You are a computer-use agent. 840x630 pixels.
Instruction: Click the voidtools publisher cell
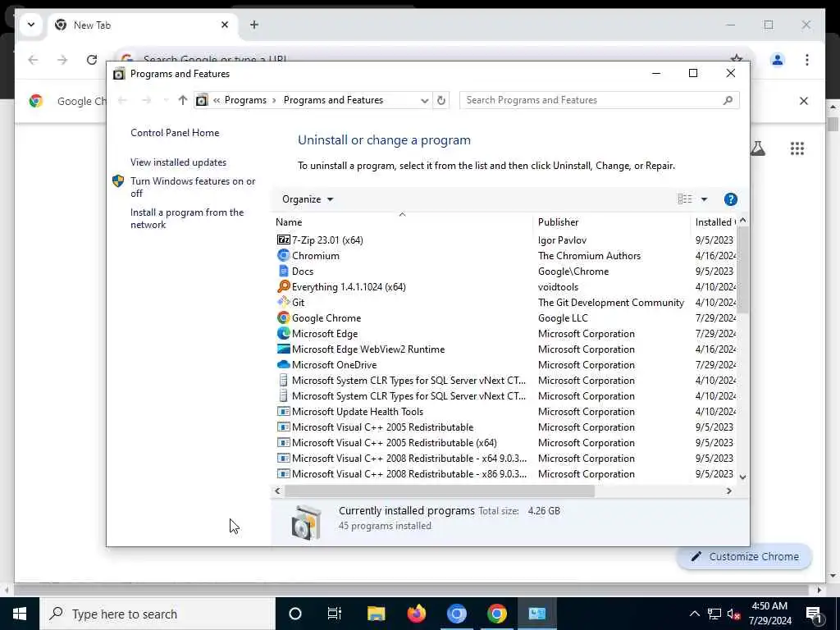click(x=558, y=286)
